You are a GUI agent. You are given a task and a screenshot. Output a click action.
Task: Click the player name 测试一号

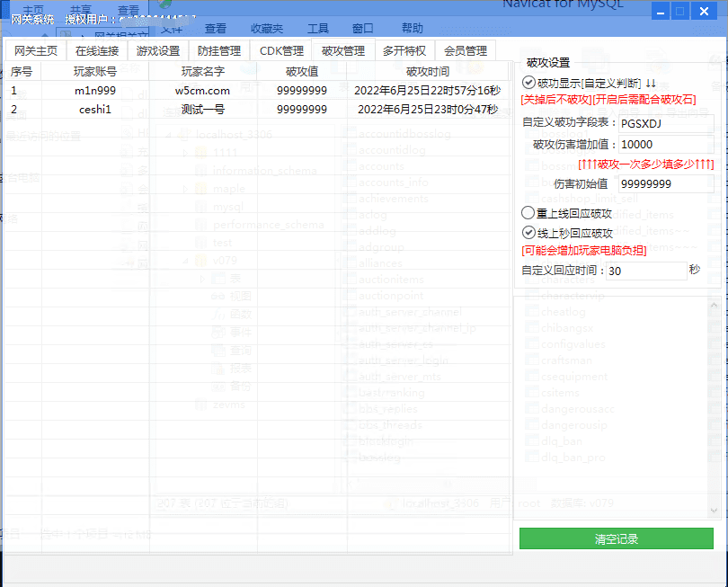coord(203,110)
